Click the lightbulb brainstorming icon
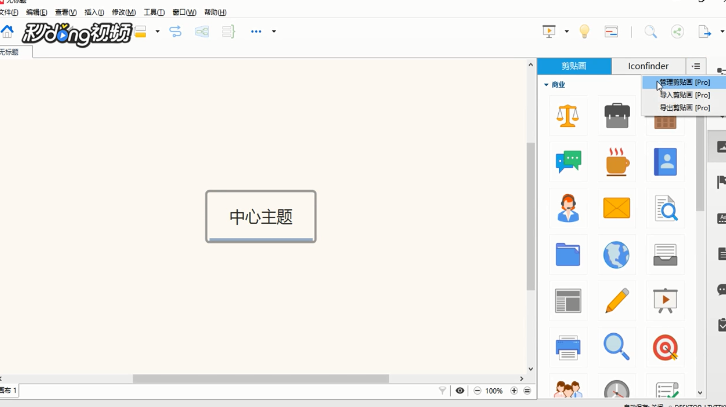The width and height of the screenshot is (726, 407). coord(584,31)
